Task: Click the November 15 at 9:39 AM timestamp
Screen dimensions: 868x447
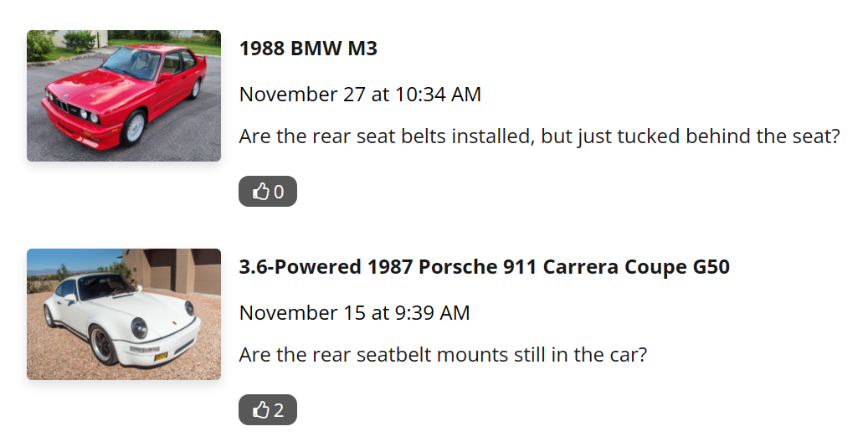Action: click(x=354, y=313)
